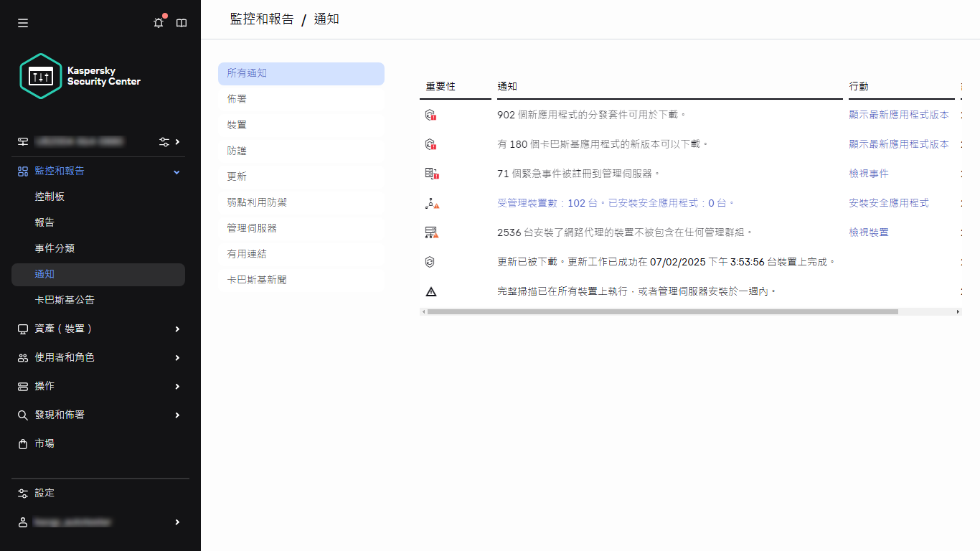Click the 顯示最新應用程式版本 link
Image resolution: width=980 pixels, height=551 pixels.
coord(898,114)
